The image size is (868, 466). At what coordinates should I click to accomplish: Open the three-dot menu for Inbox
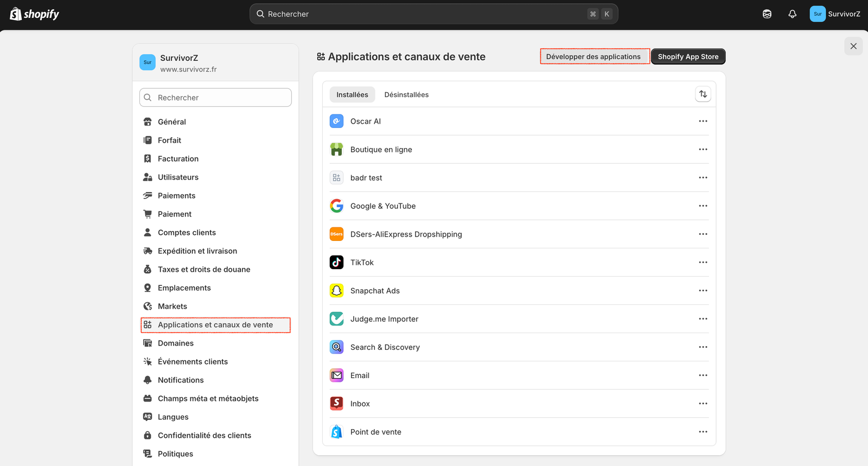tap(703, 404)
